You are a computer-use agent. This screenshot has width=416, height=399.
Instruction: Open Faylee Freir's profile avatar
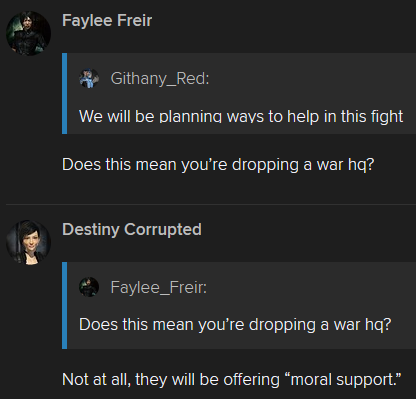pyautogui.click(x=28, y=33)
